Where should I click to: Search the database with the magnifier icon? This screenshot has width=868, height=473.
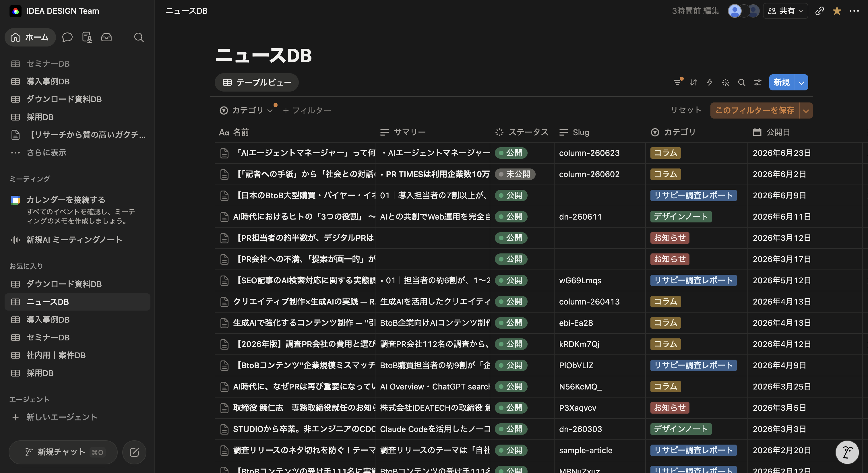click(x=742, y=82)
